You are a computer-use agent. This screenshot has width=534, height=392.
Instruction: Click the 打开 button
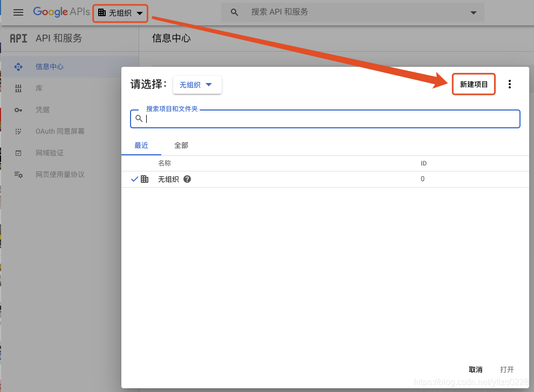pos(506,369)
